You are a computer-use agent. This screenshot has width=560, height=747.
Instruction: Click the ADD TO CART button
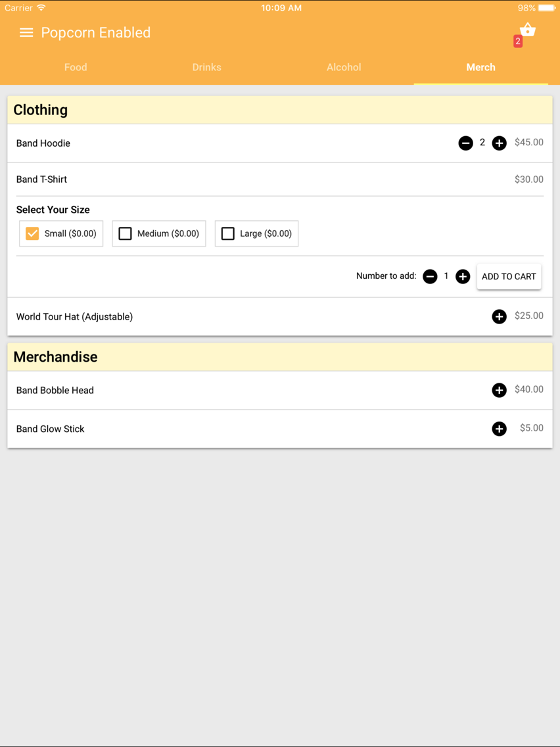pyautogui.click(x=509, y=276)
